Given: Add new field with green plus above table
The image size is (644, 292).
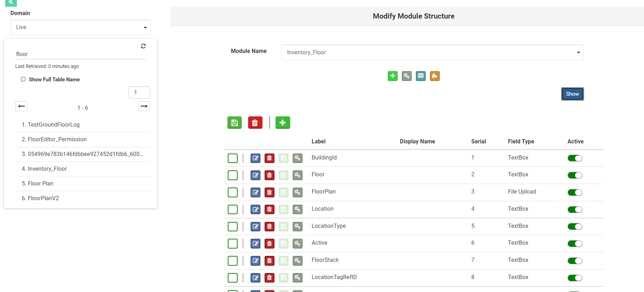Looking at the screenshot, I should click(x=283, y=123).
